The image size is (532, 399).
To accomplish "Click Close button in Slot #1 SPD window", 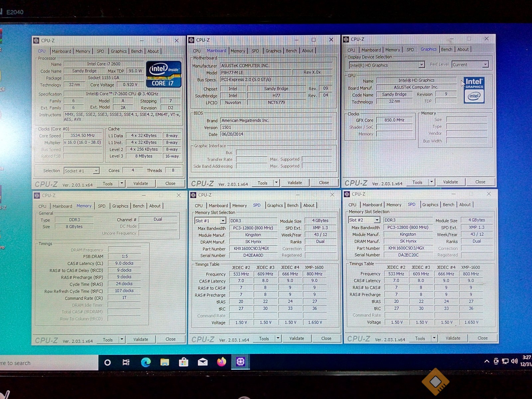I will [326, 338].
